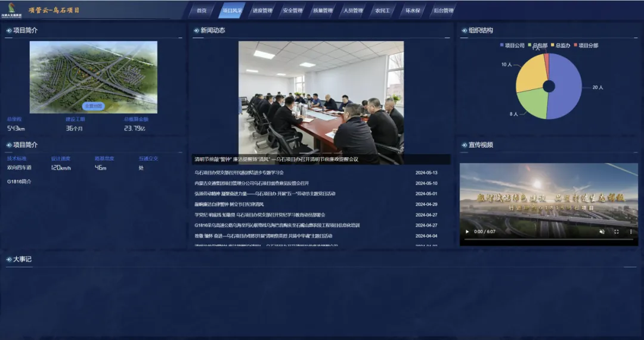Open the 首页 tab
Viewport: 644px width, 340px height.
click(x=202, y=11)
